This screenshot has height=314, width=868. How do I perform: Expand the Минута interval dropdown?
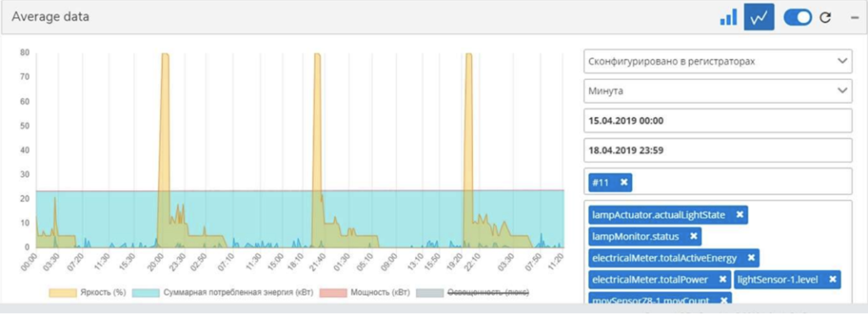point(717,91)
